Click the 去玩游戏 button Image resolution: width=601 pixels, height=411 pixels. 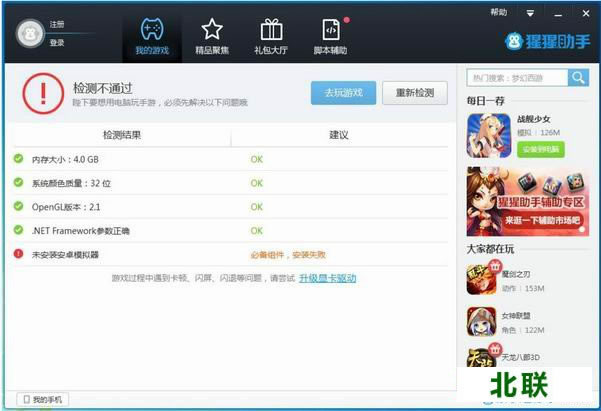point(343,93)
